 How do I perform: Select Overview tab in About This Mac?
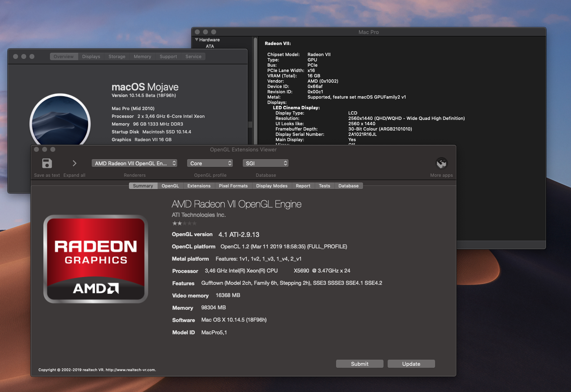(63, 56)
